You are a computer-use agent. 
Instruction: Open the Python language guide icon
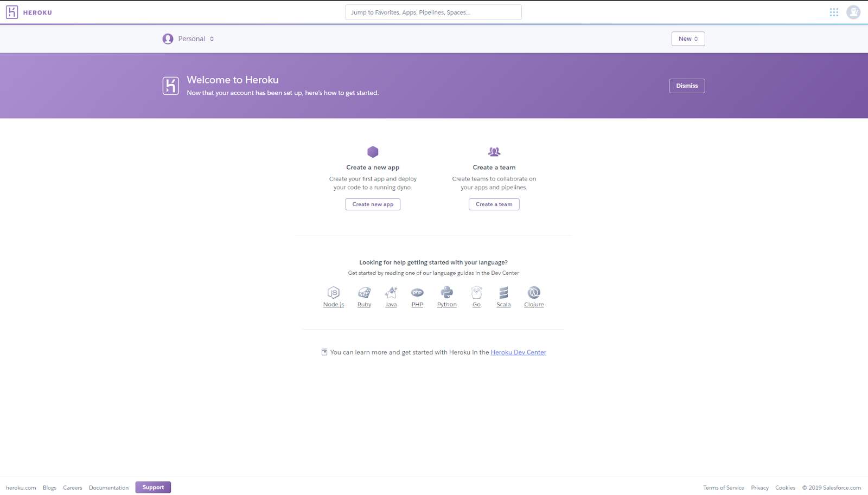[447, 293]
